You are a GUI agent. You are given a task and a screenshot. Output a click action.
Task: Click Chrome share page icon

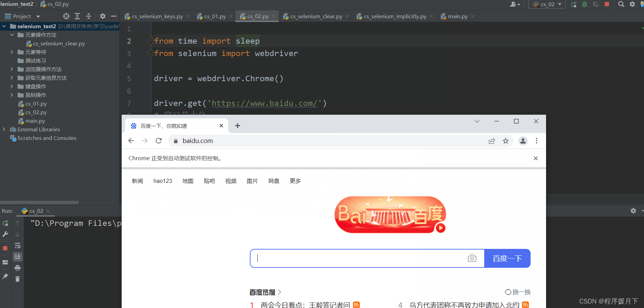[x=492, y=141]
